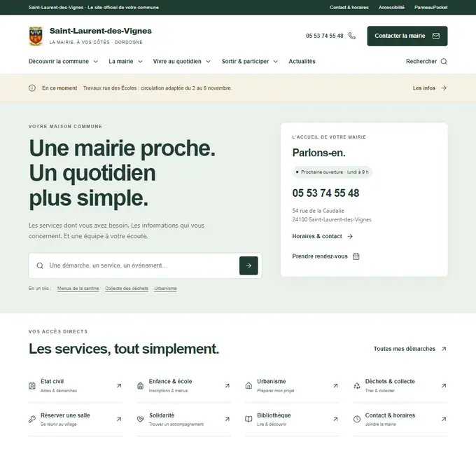Click the info circle icon in the alert banner
The width and height of the screenshot is (476, 456).
click(x=32, y=88)
